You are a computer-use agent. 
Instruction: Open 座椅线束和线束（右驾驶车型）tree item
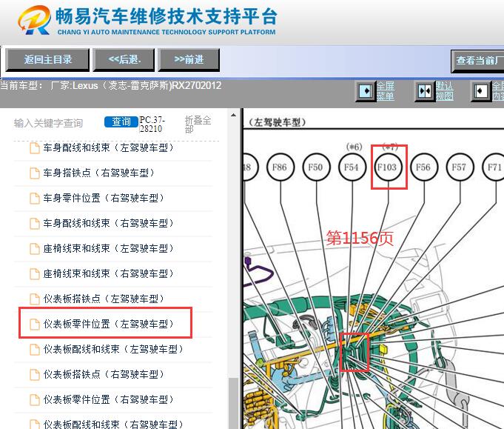pyautogui.click(x=108, y=273)
